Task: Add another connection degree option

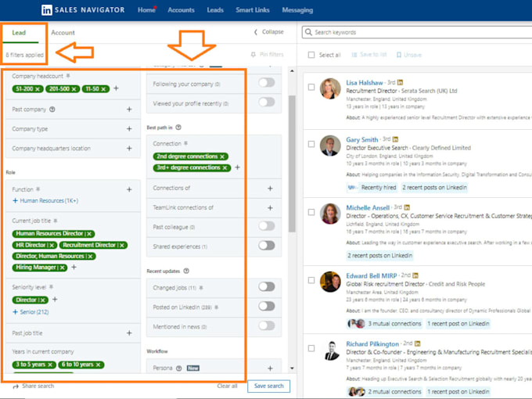Action: 238,167
